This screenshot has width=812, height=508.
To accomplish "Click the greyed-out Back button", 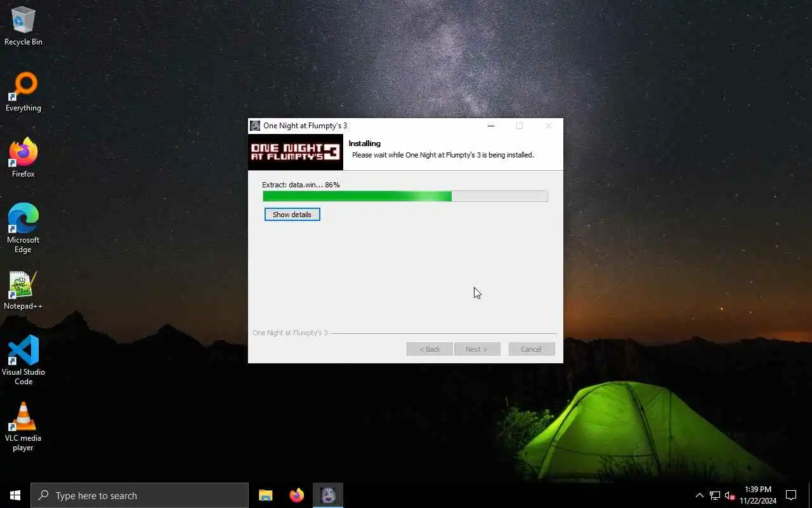I will (x=429, y=349).
